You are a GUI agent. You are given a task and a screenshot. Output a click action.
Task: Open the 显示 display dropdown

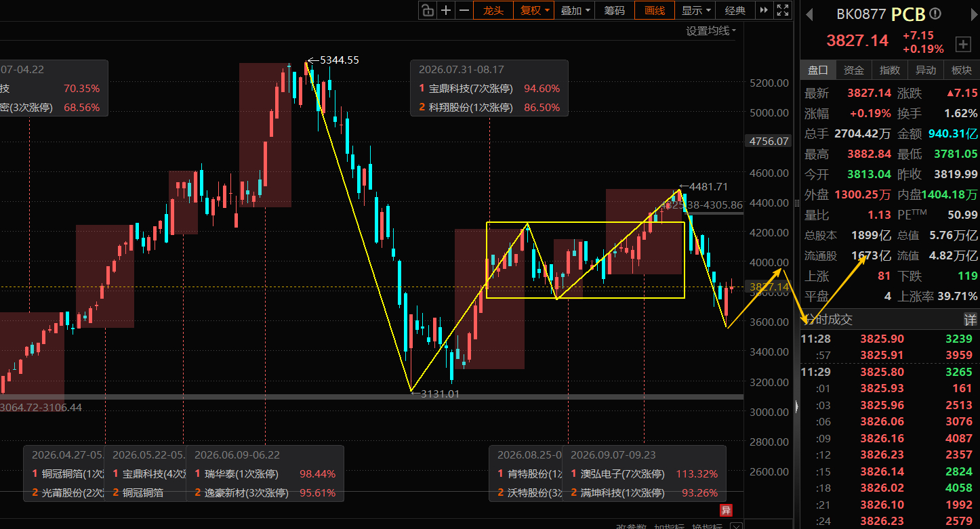pos(695,10)
